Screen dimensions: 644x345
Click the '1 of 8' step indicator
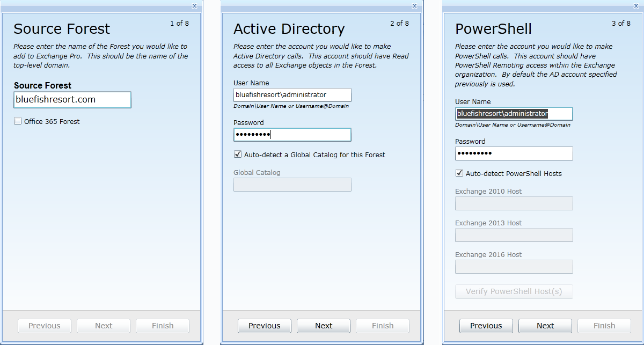click(x=179, y=24)
